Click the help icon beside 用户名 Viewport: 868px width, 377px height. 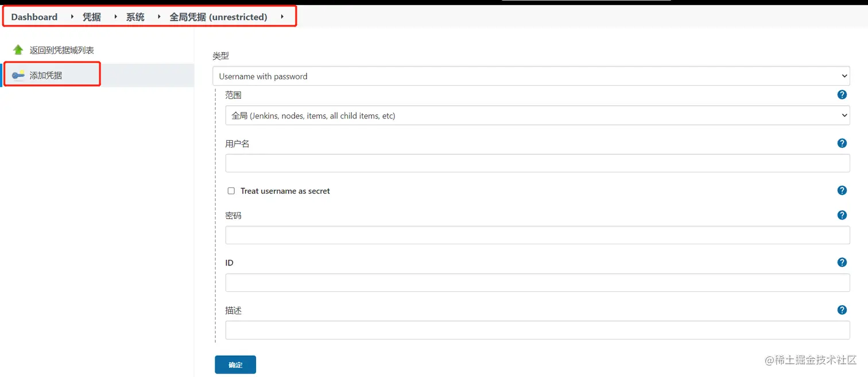842,143
